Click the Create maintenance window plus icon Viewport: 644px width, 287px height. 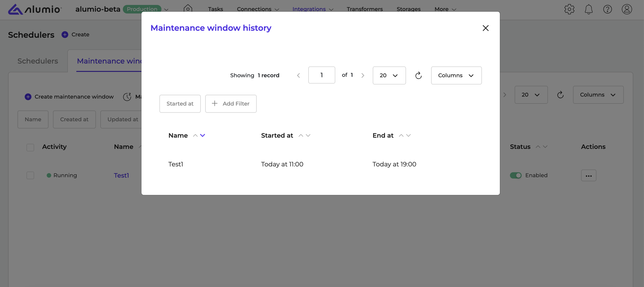[x=28, y=97]
